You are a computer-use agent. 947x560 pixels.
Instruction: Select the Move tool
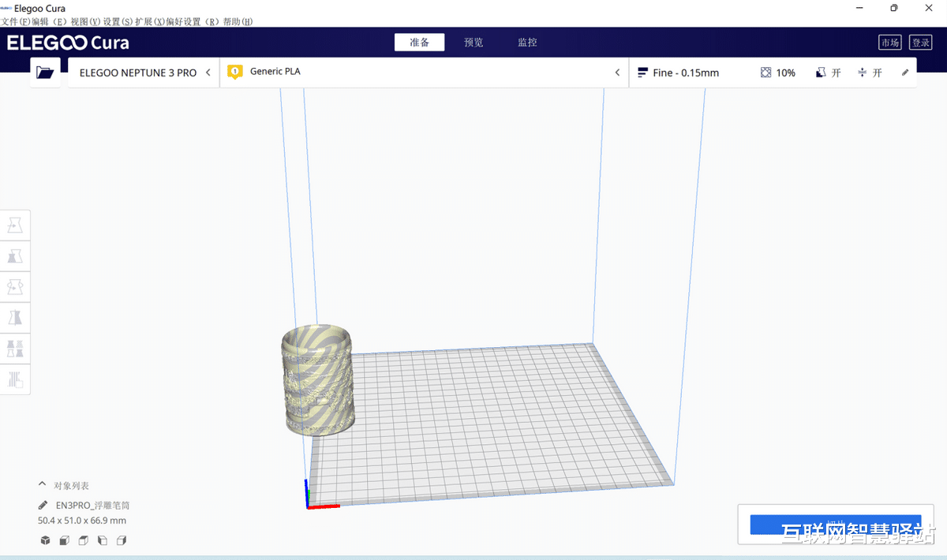16,224
